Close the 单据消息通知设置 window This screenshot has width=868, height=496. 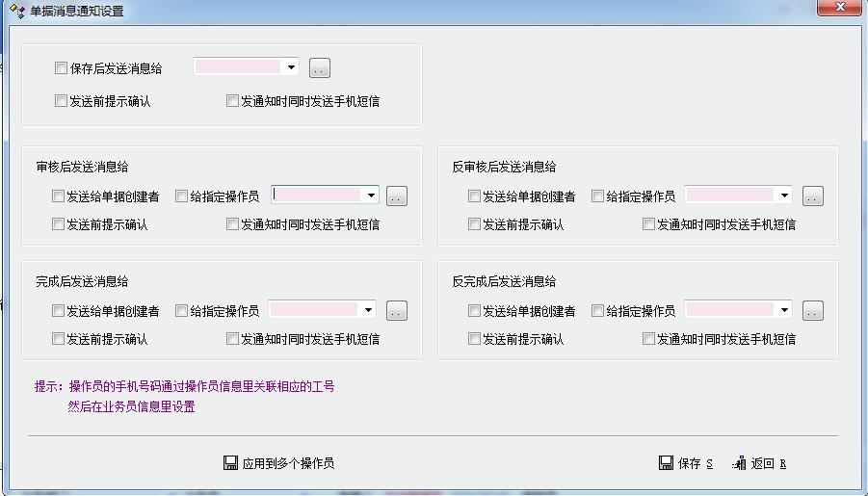point(837,9)
